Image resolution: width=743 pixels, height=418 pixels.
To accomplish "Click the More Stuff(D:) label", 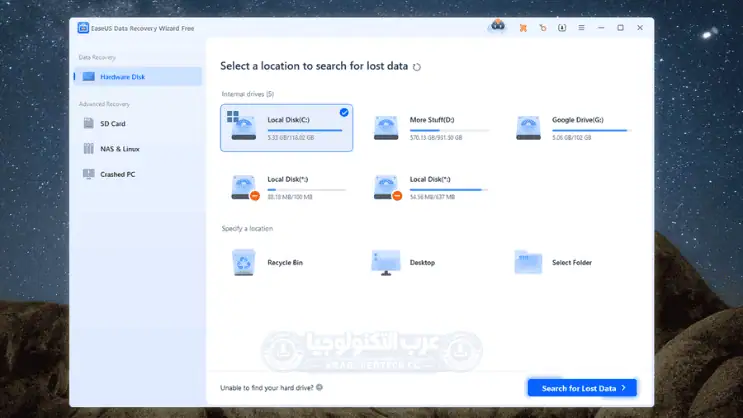I will [432, 120].
